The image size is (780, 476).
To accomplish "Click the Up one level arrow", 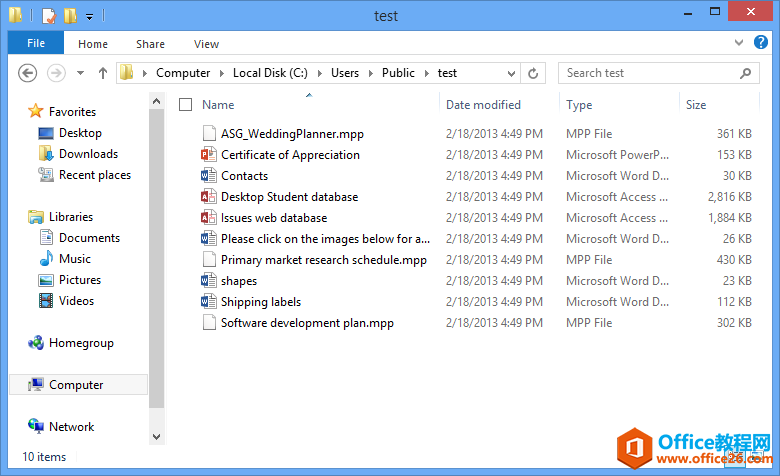I will 103,73.
